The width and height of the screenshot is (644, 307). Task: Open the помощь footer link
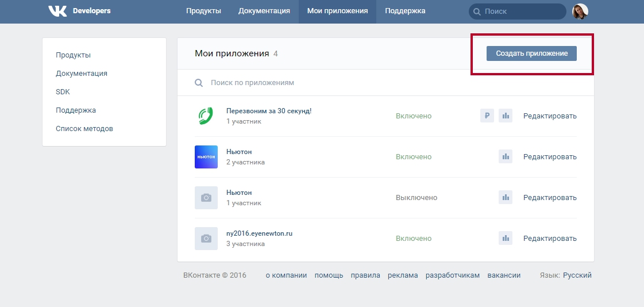[329, 275]
